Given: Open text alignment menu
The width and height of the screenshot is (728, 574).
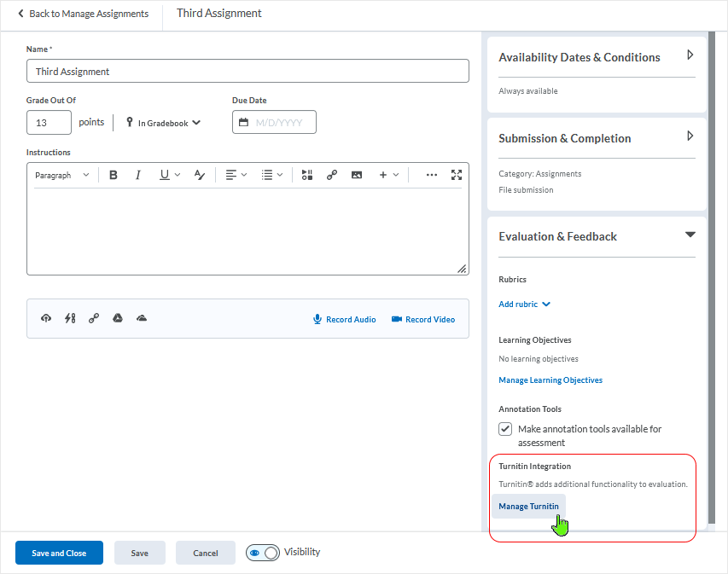Looking at the screenshot, I should pyautogui.click(x=236, y=175).
